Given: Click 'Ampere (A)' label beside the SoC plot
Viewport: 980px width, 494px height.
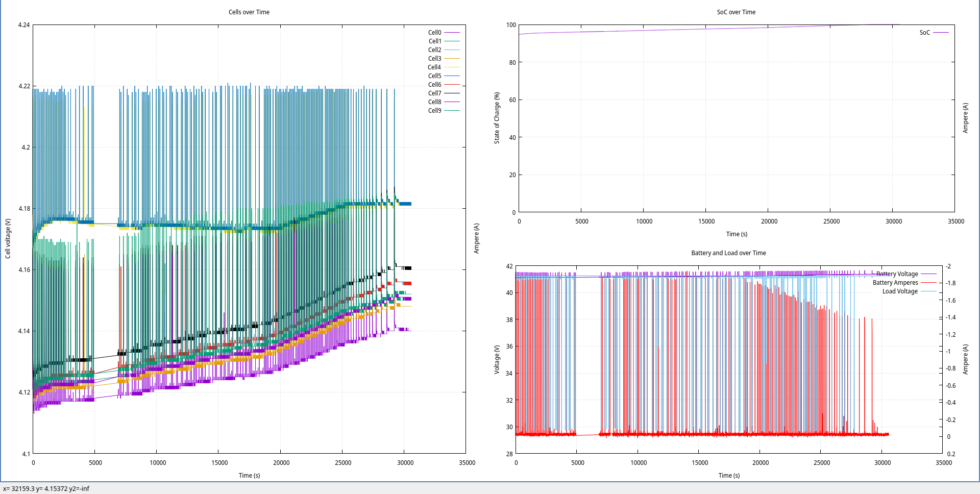Looking at the screenshot, I should pos(965,118).
